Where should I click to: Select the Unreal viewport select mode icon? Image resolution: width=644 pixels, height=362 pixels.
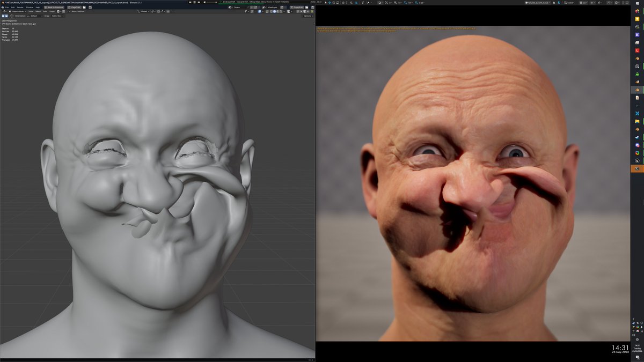click(326, 3)
